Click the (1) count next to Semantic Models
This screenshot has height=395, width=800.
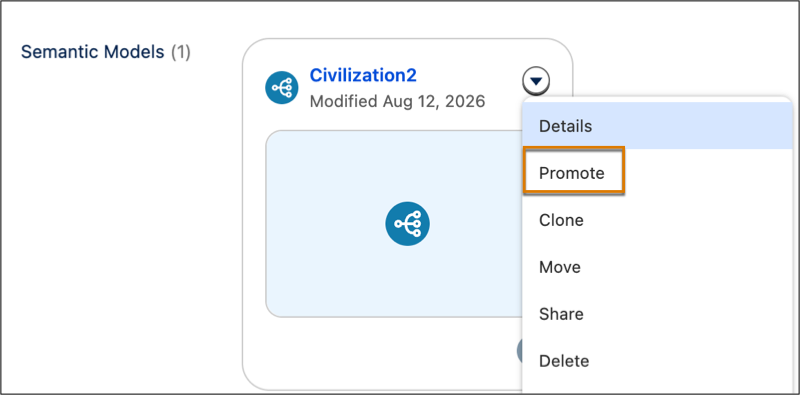pos(180,52)
